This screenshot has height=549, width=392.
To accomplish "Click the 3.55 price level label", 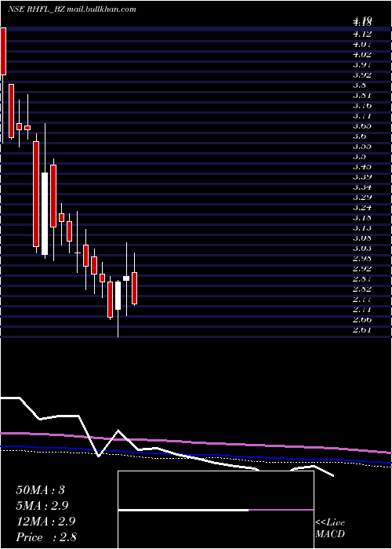I will 362,146.
